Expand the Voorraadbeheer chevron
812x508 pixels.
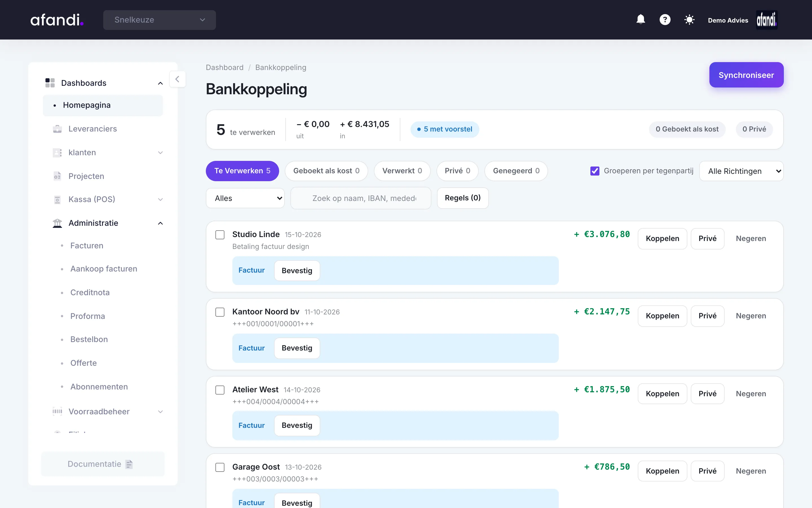(160, 411)
